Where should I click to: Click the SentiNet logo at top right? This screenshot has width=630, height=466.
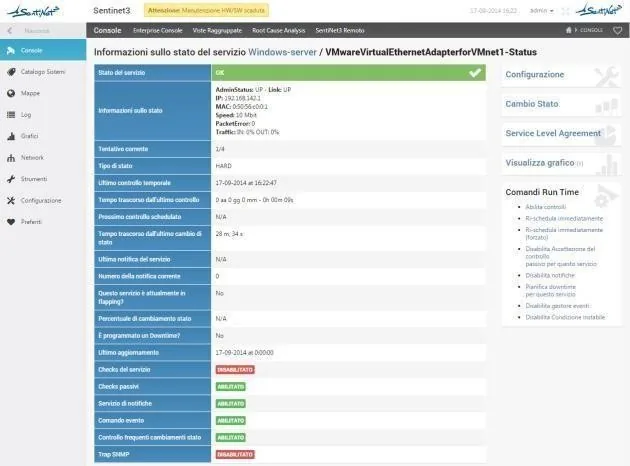coord(599,10)
